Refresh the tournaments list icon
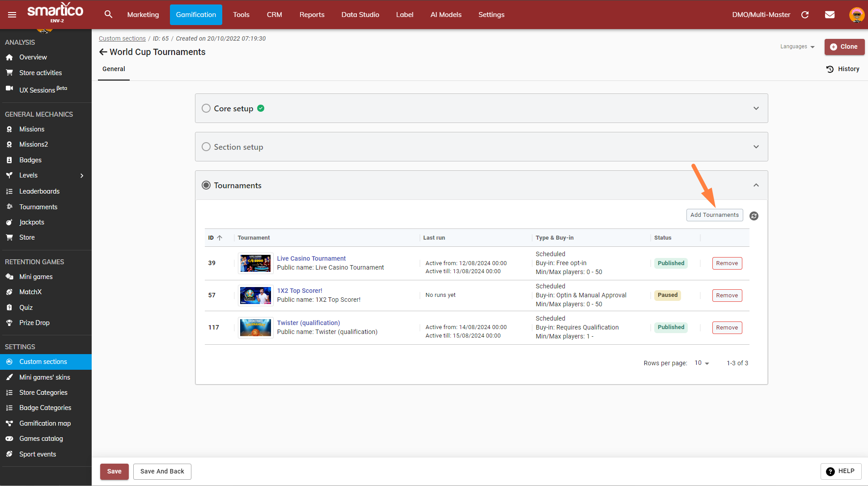The image size is (868, 486). (x=754, y=216)
